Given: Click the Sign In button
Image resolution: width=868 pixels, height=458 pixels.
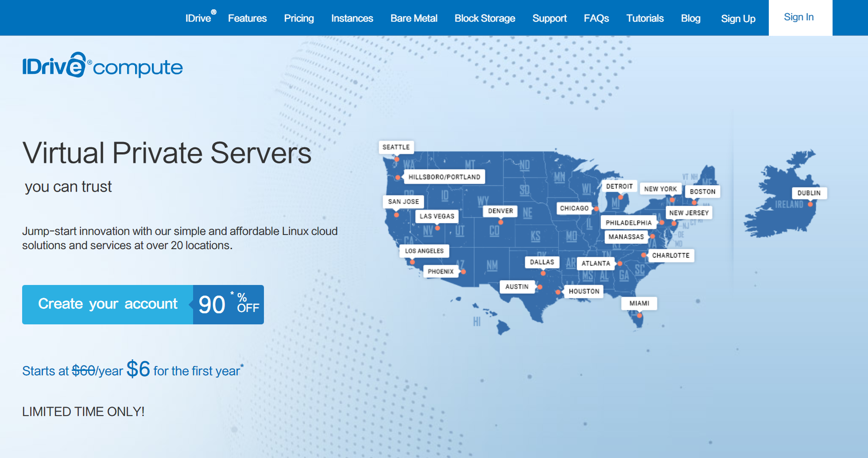Looking at the screenshot, I should click(800, 18).
